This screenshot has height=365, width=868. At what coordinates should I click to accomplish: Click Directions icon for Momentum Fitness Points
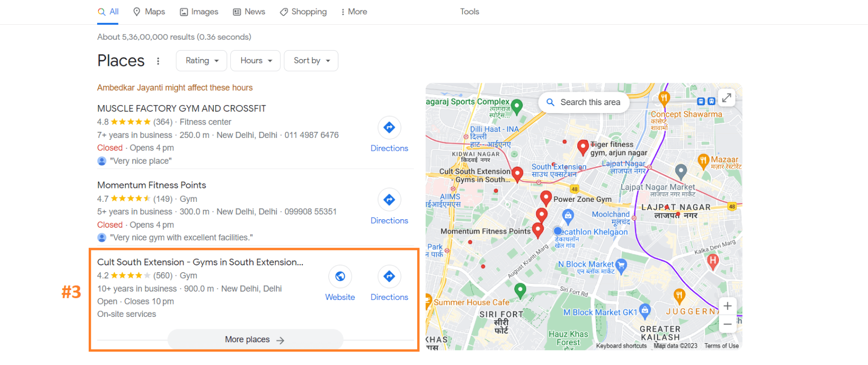click(389, 200)
